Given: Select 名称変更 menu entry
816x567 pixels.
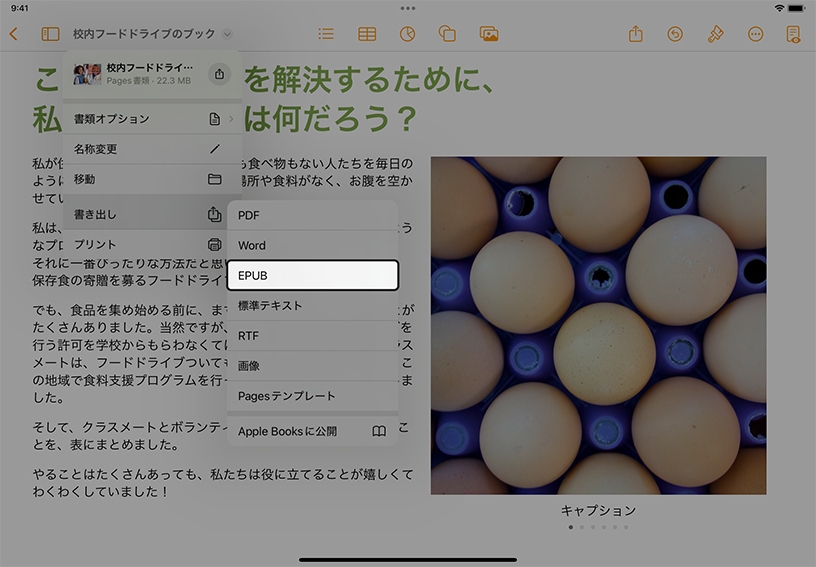Looking at the screenshot, I should [x=150, y=149].
